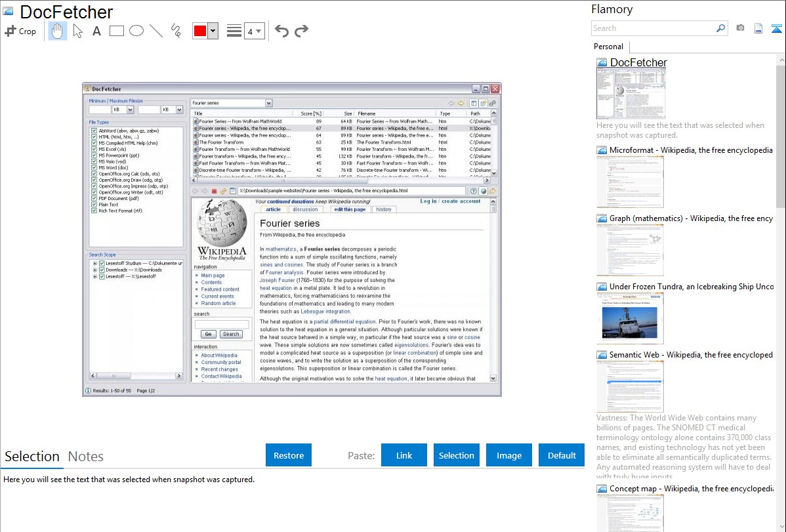This screenshot has height=532, width=786.
Task: Open the fourier series search combo dropdown
Action: coord(269,103)
